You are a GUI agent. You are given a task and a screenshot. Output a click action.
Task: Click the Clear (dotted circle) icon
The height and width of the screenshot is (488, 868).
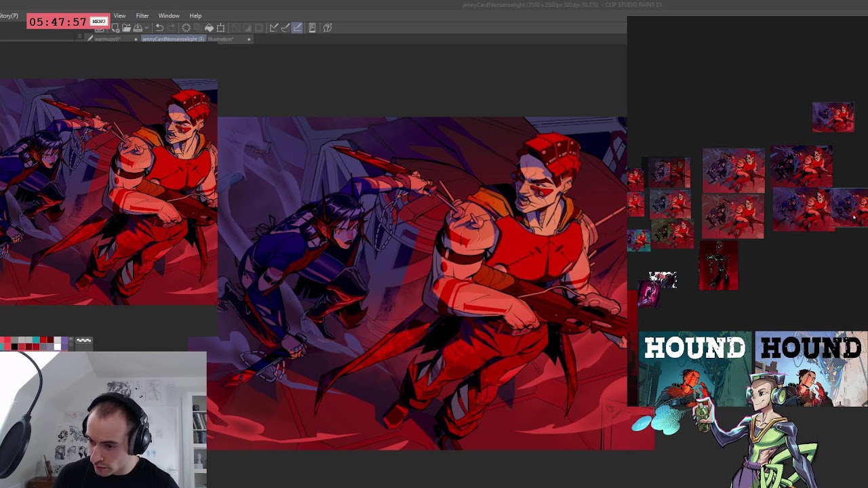coord(186,28)
